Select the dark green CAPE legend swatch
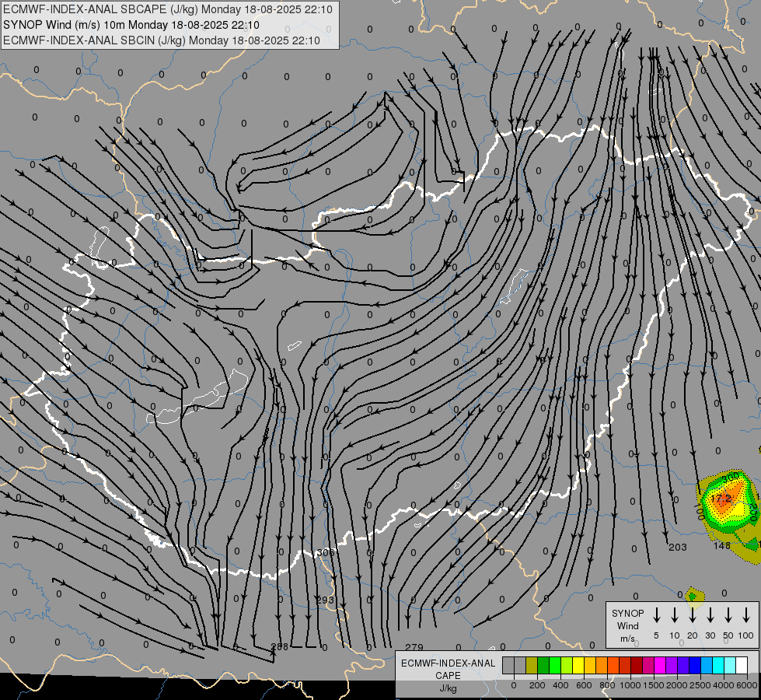 (543, 665)
